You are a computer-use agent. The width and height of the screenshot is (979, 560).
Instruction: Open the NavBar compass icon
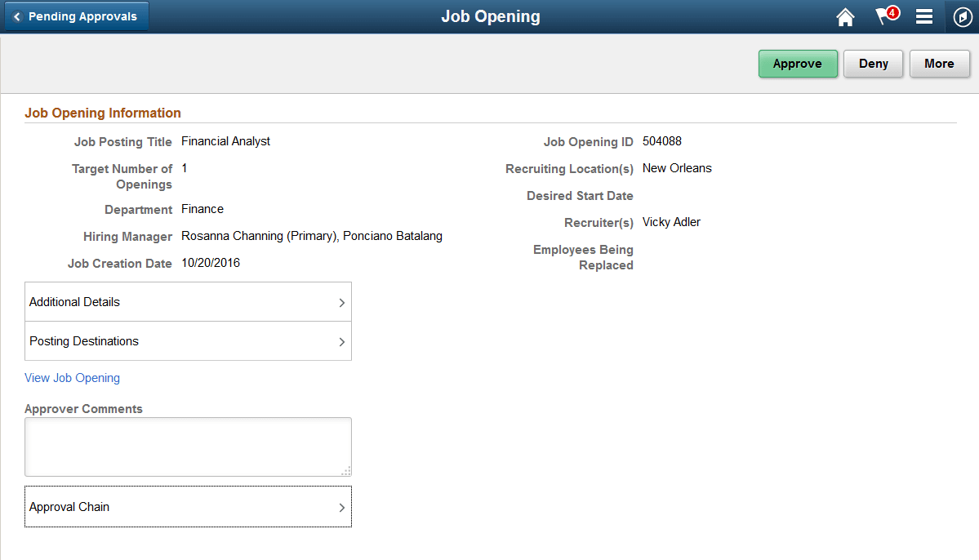click(962, 16)
